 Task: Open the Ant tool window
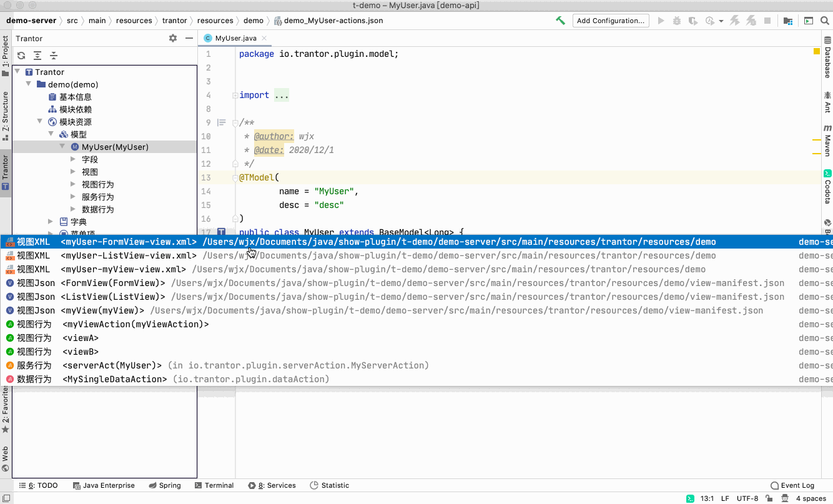827,102
